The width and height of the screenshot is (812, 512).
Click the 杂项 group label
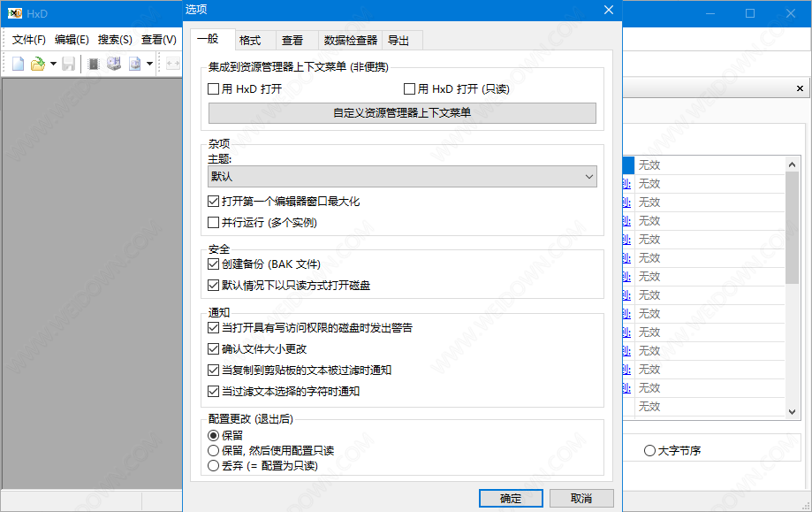(x=218, y=143)
